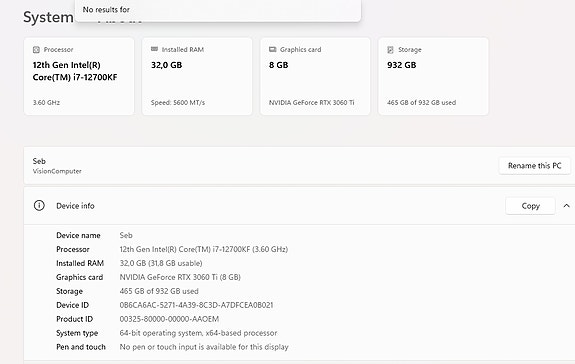Click the 'Installed RAM' row label
The width and height of the screenshot is (575, 364).
point(80,263)
